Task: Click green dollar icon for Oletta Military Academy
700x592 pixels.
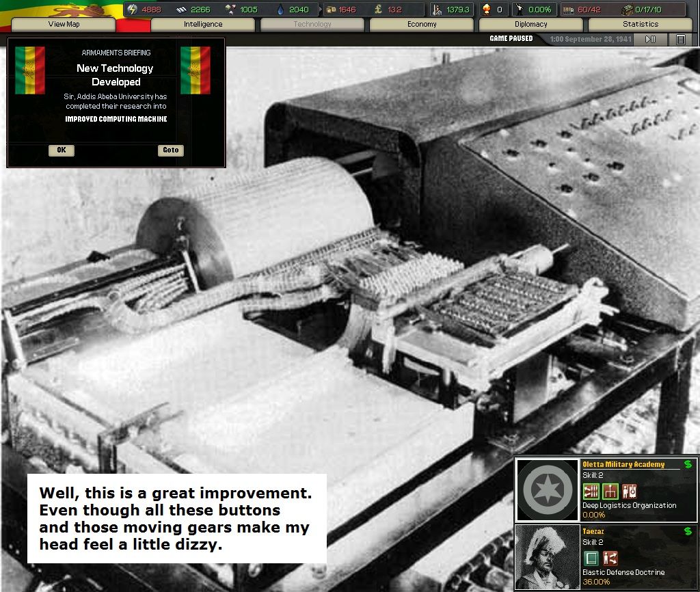Action: pyautogui.click(x=688, y=464)
